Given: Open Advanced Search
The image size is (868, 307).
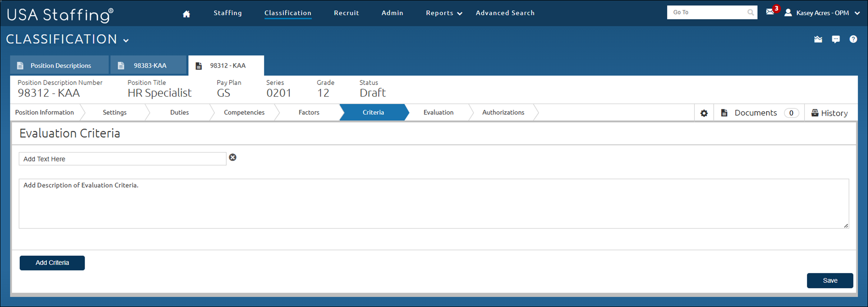Looking at the screenshot, I should click(505, 13).
